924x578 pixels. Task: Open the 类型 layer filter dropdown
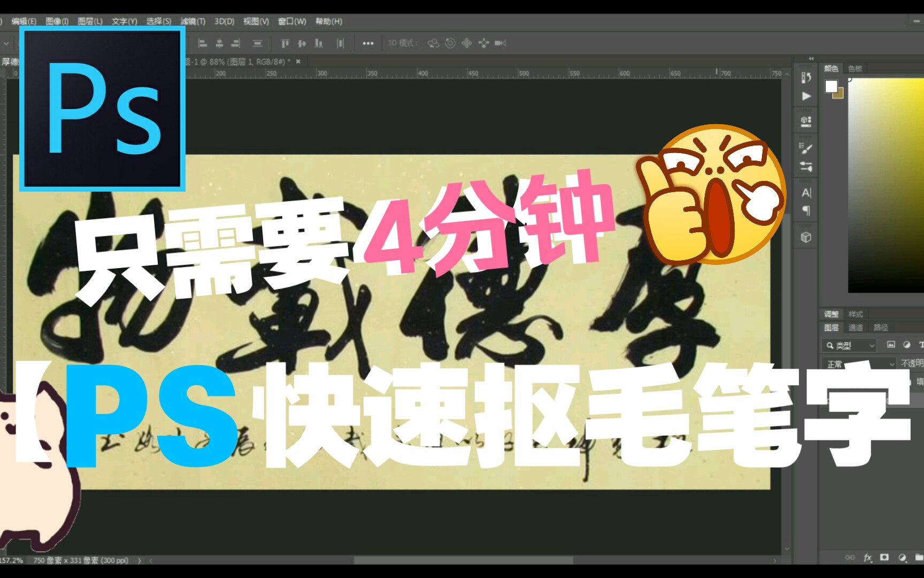click(x=850, y=346)
